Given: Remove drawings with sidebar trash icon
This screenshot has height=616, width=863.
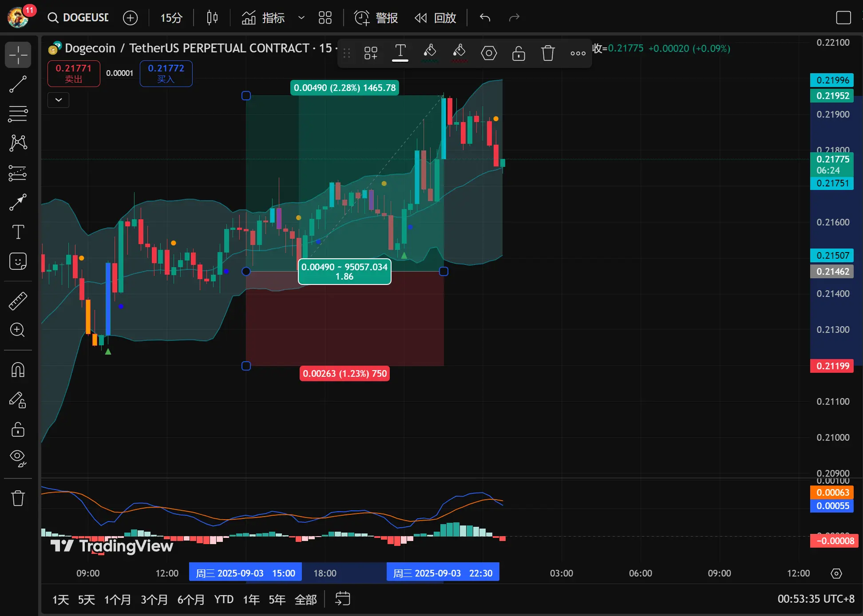Looking at the screenshot, I should [x=18, y=498].
